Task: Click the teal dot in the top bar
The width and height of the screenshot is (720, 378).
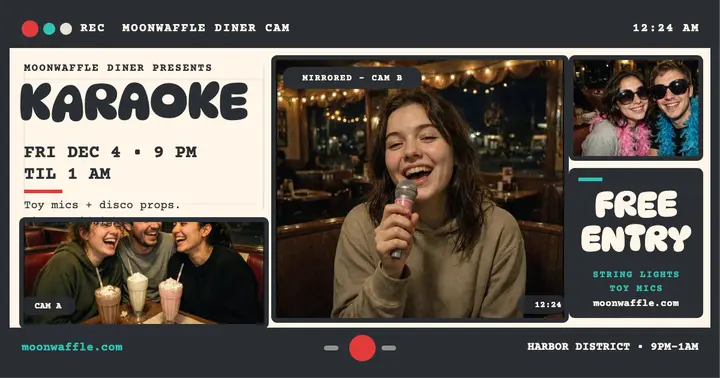Action: (49, 29)
